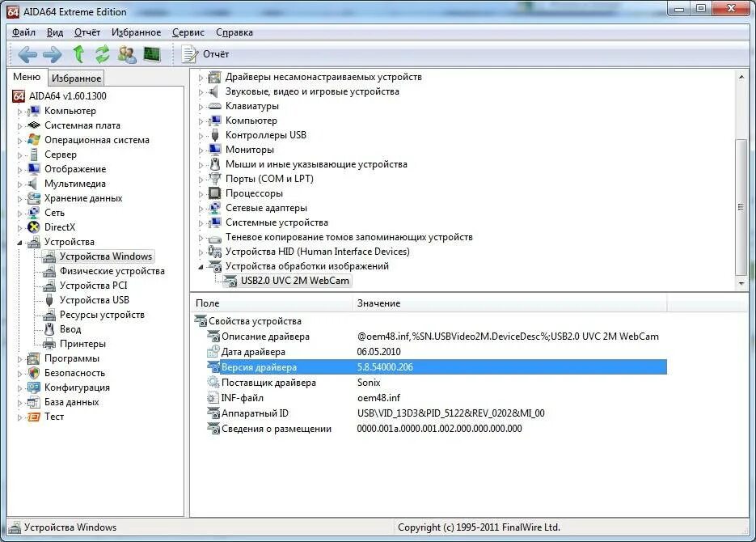The height and width of the screenshot is (542, 756).
Task: Click the Back navigation arrow
Action: pyautogui.click(x=27, y=54)
